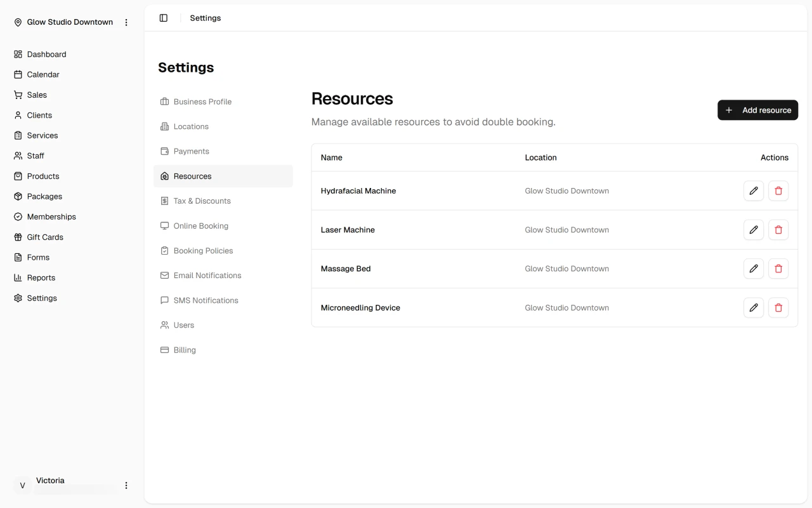Delete the Laser Machine resource

[778, 230]
